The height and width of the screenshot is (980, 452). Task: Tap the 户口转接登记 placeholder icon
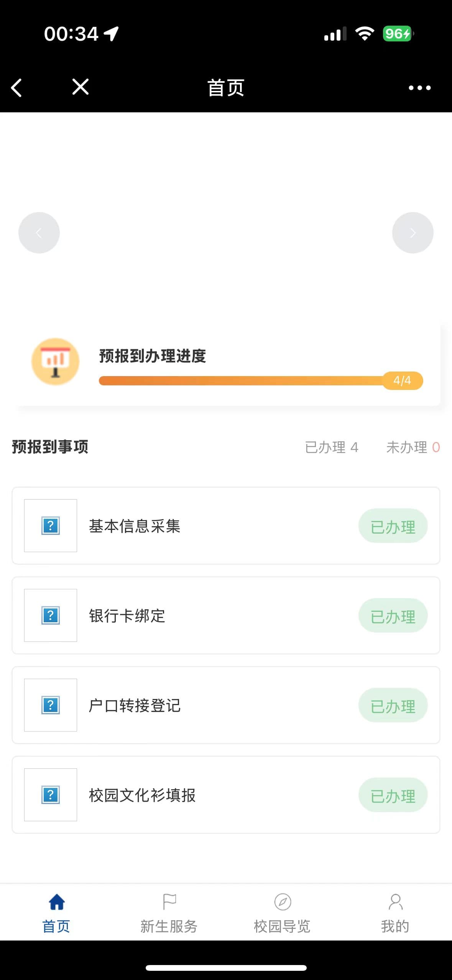click(51, 705)
